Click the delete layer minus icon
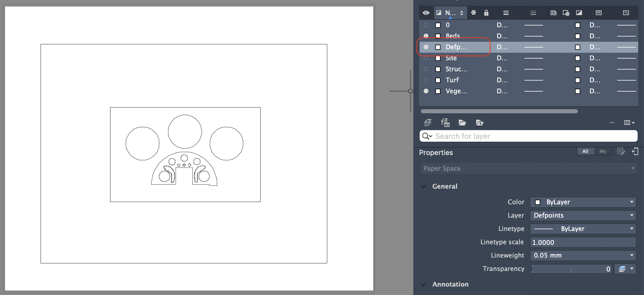The height and width of the screenshot is (295, 644). (x=612, y=123)
